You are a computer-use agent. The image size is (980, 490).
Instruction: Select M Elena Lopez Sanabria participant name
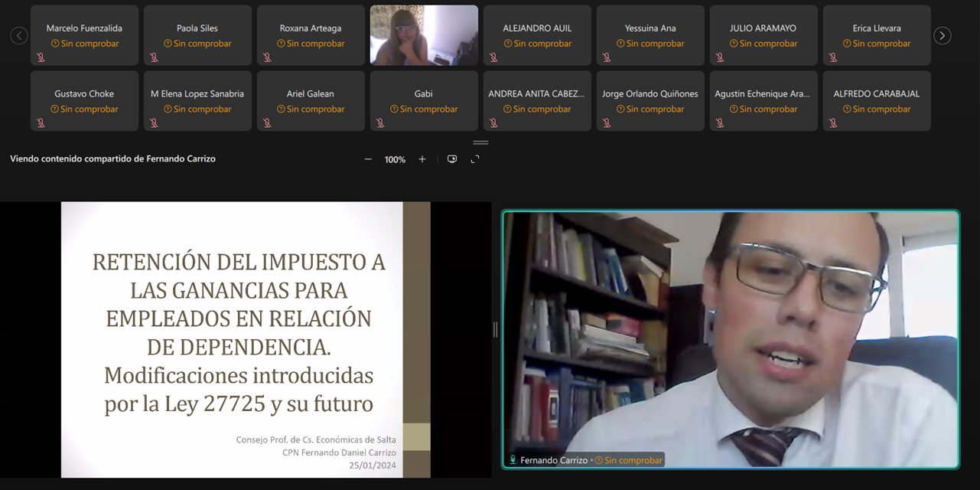tap(197, 94)
